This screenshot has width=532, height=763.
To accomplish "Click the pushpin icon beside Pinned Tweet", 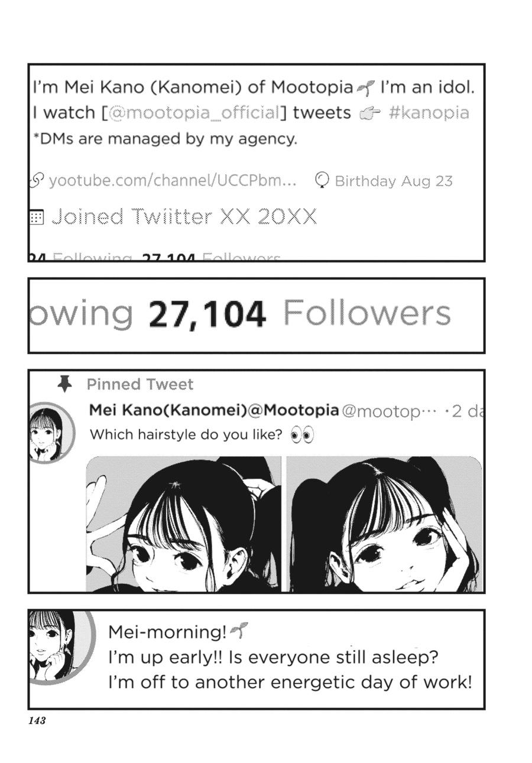I will tap(65, 384).
